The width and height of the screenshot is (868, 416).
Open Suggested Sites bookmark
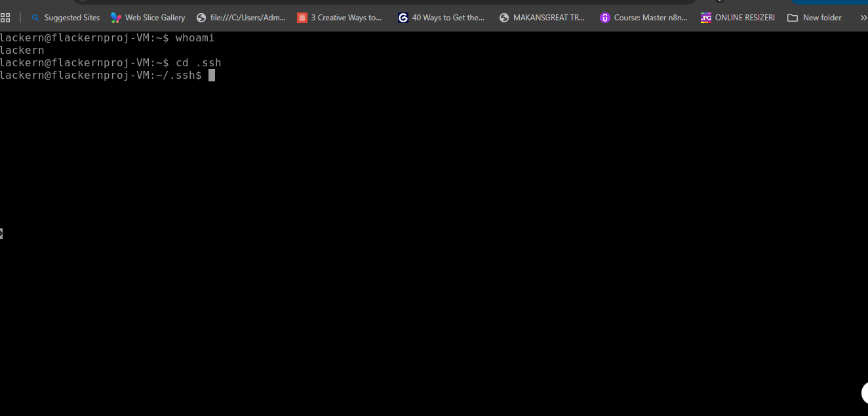coord(66,18)
